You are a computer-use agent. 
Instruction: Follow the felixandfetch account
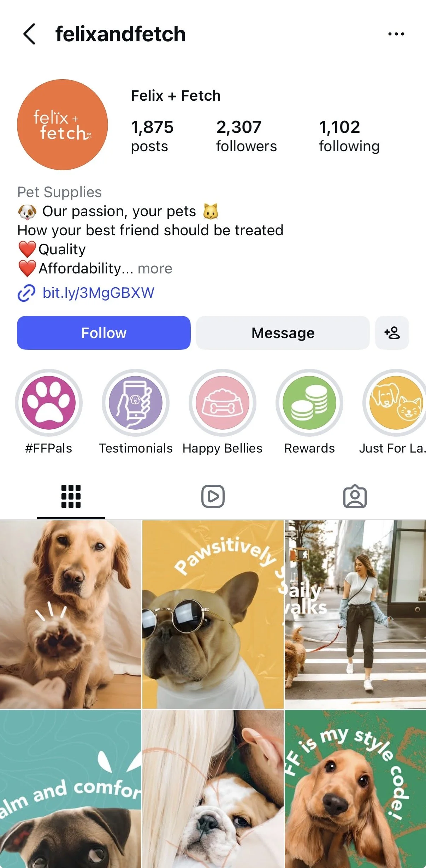point(104,333)
